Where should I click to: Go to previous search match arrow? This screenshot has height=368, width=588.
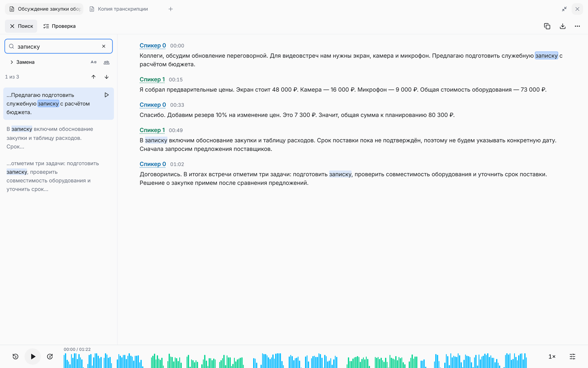click(93, 77)
